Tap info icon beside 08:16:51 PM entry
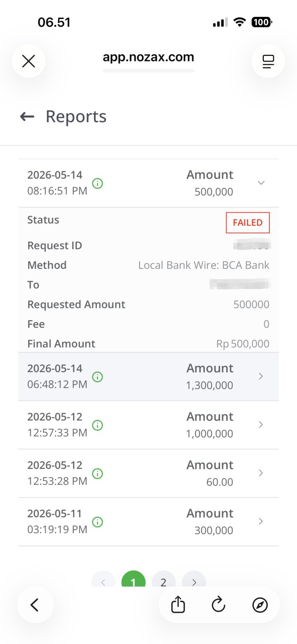The image size is (297, 644). pyautogui.click(x=98, y=183)
